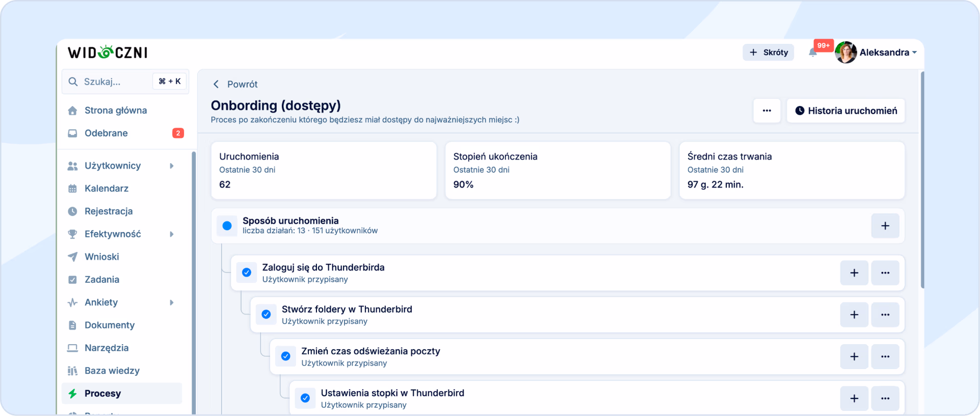This screenshot has height=416, width=980.
Task: Click the document icon for Dokumenty
Action: coord(72,325)
